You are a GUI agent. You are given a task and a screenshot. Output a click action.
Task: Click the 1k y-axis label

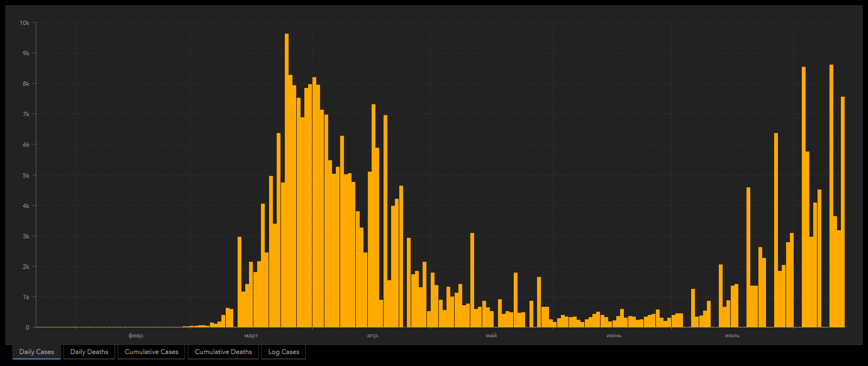click(x=26, y=297)
